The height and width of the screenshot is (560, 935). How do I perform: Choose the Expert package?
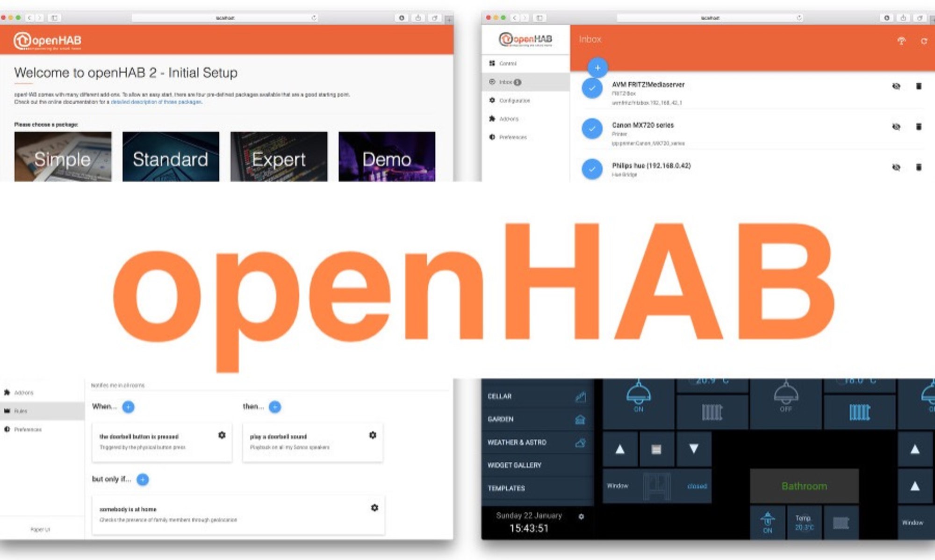click(279, 157)
